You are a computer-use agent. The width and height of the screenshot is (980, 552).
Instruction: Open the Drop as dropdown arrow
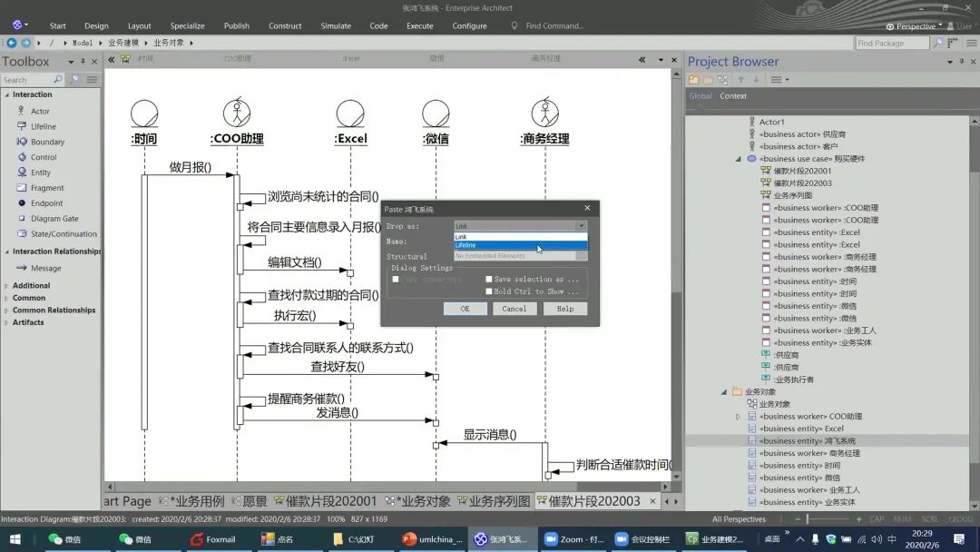point(582,226)
